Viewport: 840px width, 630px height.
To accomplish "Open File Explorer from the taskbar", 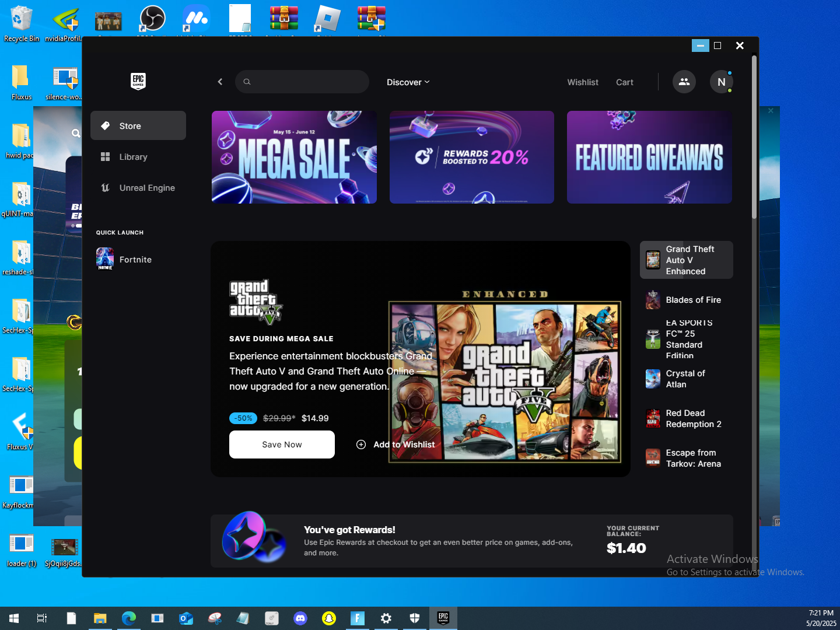I will [100, 618].
